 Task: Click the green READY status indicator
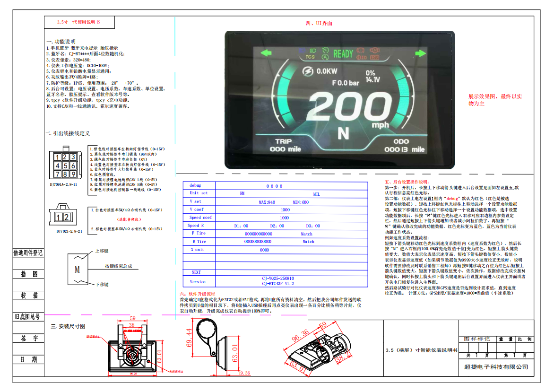click(343, 54)
